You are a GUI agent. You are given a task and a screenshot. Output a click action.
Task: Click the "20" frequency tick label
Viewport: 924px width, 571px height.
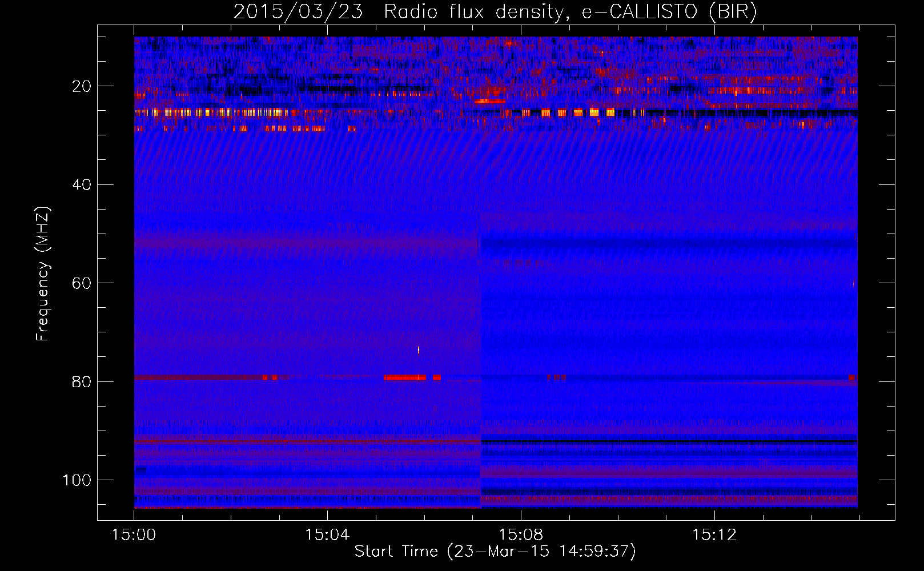[82, 87]
